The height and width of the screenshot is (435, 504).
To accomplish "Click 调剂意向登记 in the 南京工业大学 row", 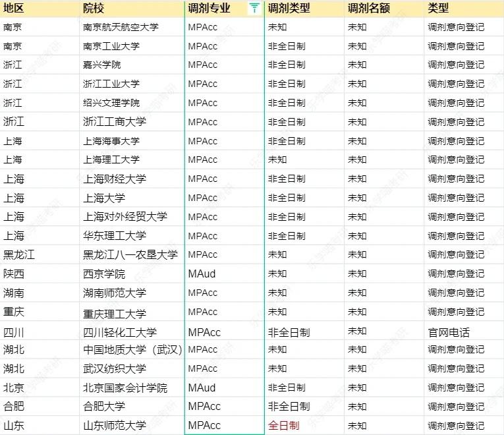I will tap(456, 46).
